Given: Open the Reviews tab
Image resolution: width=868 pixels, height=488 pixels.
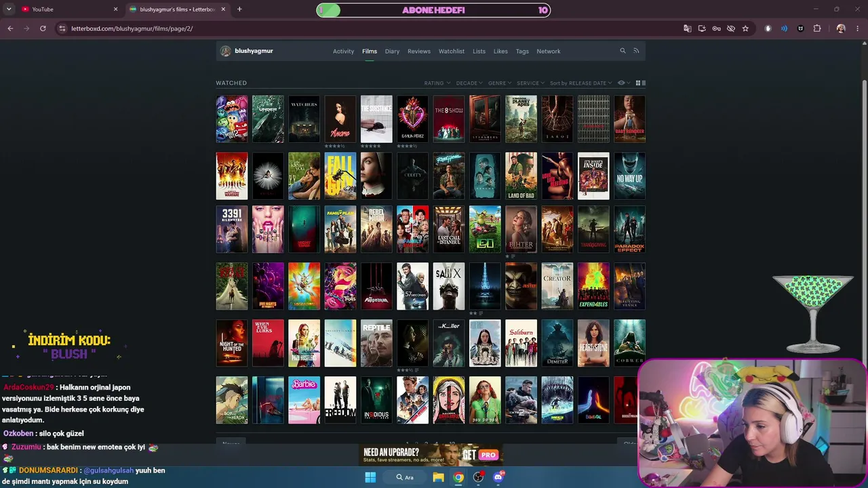Looking at the screenshot, I should point(419,52).
